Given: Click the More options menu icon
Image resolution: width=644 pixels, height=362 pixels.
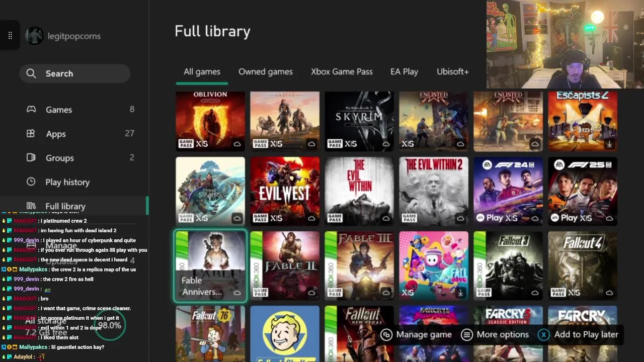Looking at the screenshot, I should (x=467, y=334).
